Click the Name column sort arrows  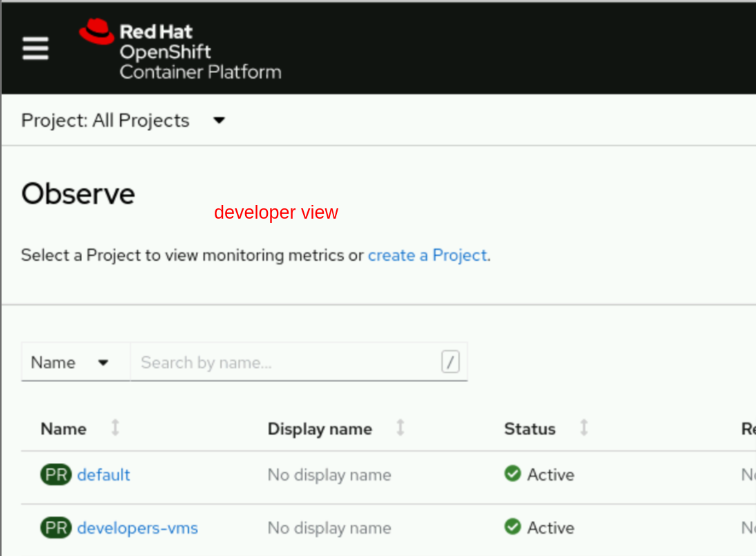pyautogui.click(x=114, y=428)
